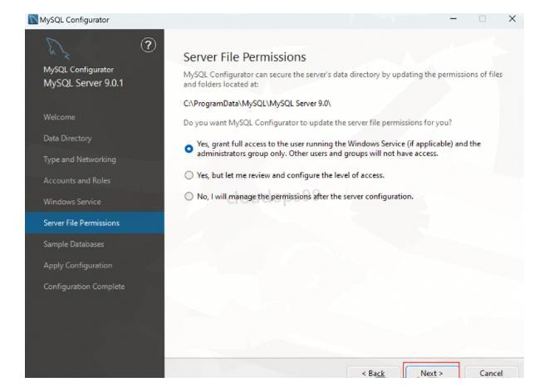This screenshot has height=392, width=549.
Task: Click the help question mark icon
Action: point(150,47)
